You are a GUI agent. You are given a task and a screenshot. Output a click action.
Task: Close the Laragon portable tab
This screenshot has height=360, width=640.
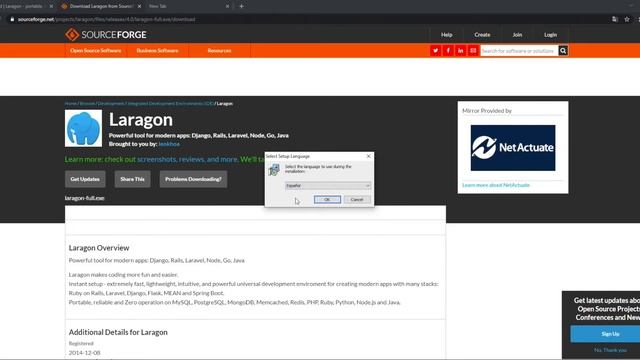[x=51, y=6]
